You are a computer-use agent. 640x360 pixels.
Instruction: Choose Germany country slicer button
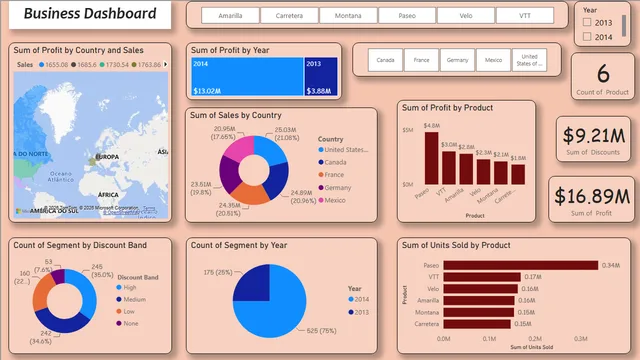click(457, 60)
